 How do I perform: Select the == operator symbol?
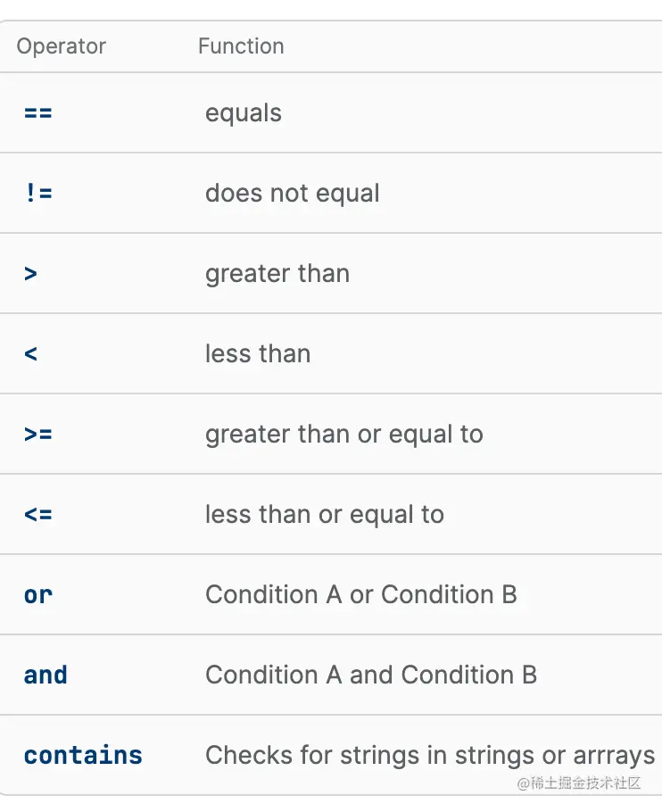coord(38,113)
